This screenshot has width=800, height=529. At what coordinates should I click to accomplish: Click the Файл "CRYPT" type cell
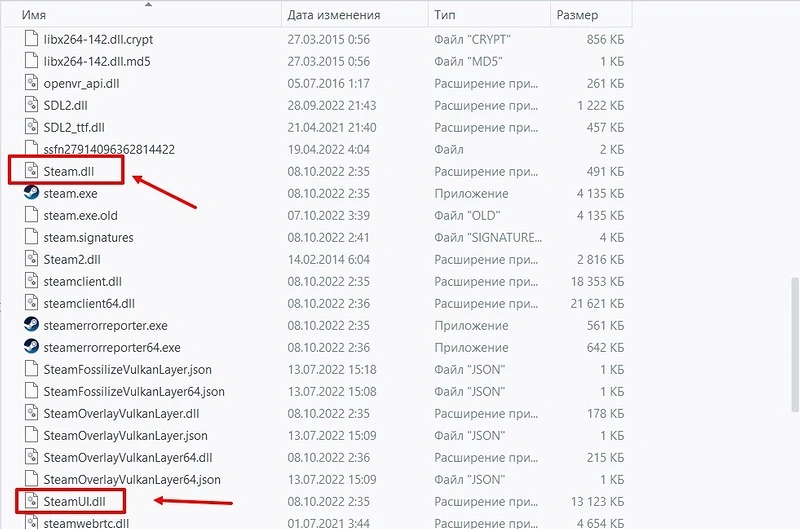click(x=472, y=39)
